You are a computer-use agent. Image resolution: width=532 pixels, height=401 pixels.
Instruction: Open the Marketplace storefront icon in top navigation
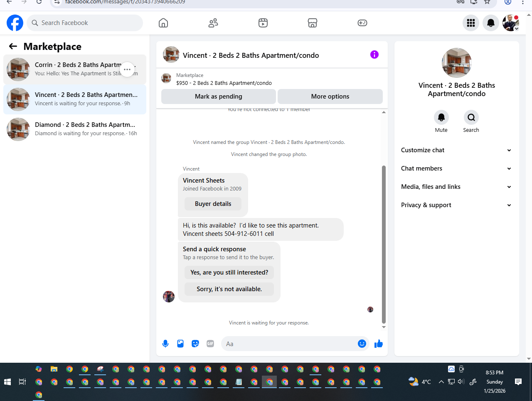pos(313,23)
